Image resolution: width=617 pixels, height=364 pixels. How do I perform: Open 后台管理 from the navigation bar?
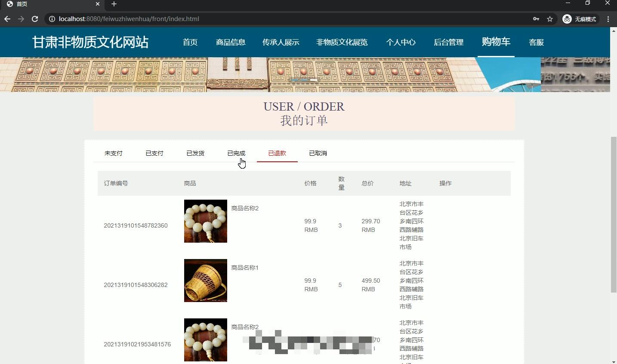448,42
